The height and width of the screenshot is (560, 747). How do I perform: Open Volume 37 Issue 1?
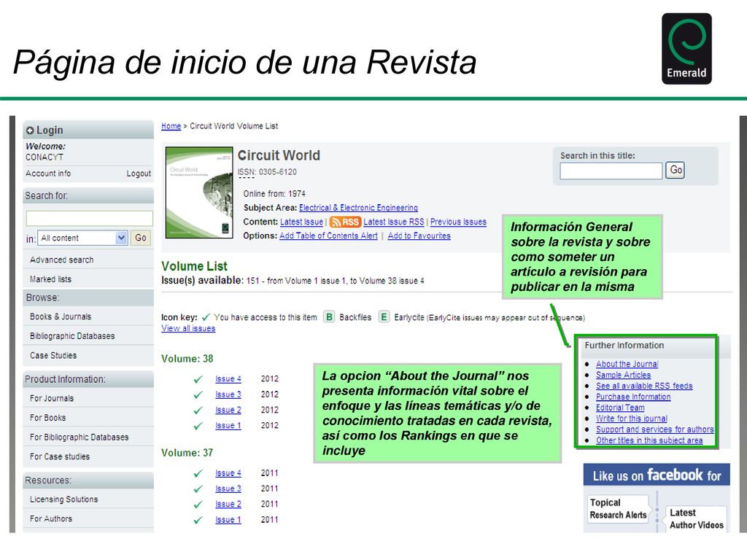click(x=228, y=520)
